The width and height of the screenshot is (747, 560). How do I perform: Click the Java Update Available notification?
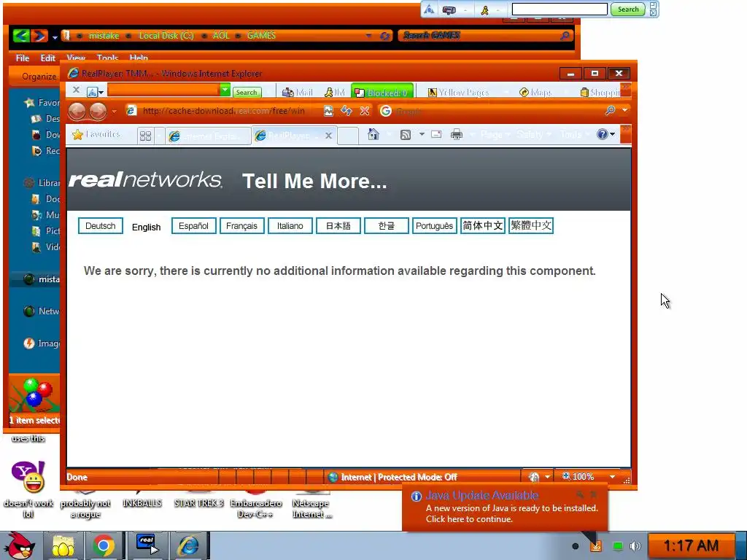click(x=505, y=507)
